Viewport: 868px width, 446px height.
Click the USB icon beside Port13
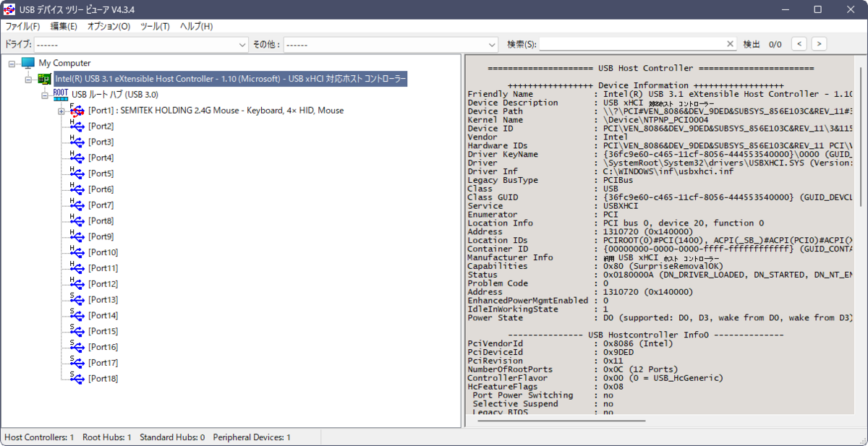[77, 300]
